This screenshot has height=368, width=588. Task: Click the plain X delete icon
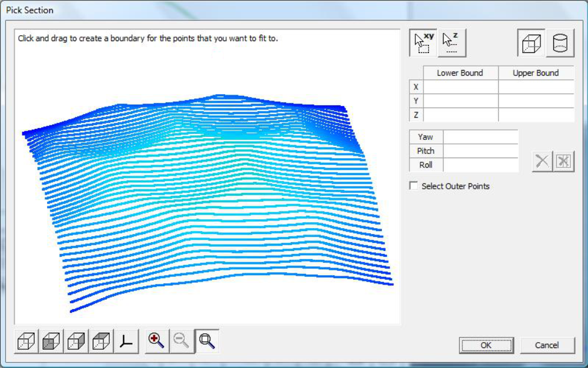click(x=542, y=161)
